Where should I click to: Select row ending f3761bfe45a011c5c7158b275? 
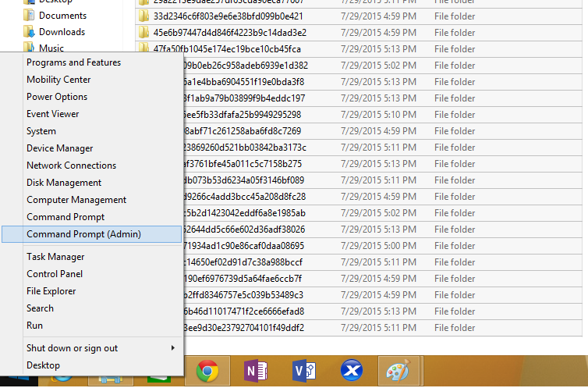click(x=382, y=164)
